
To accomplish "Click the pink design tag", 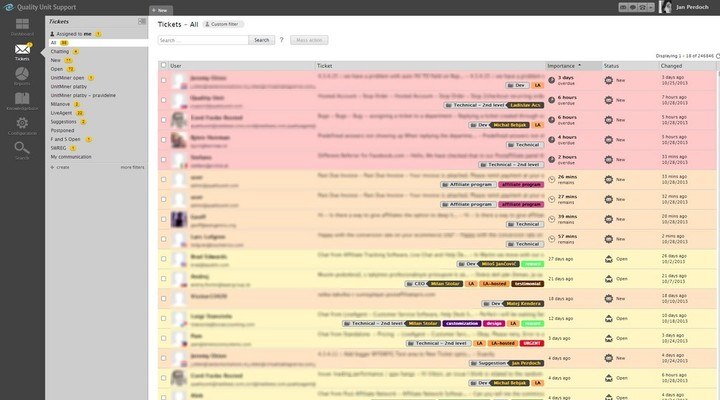I will coord(494,323).
